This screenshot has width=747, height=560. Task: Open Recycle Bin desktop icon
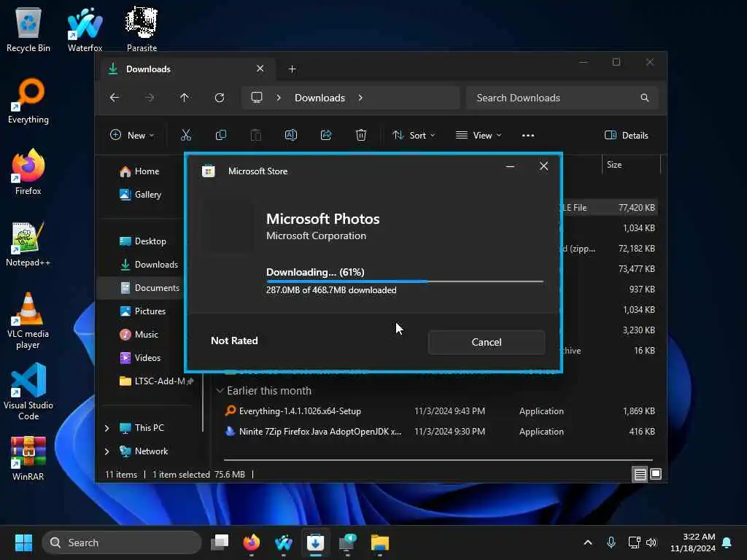tap(28, 31)
